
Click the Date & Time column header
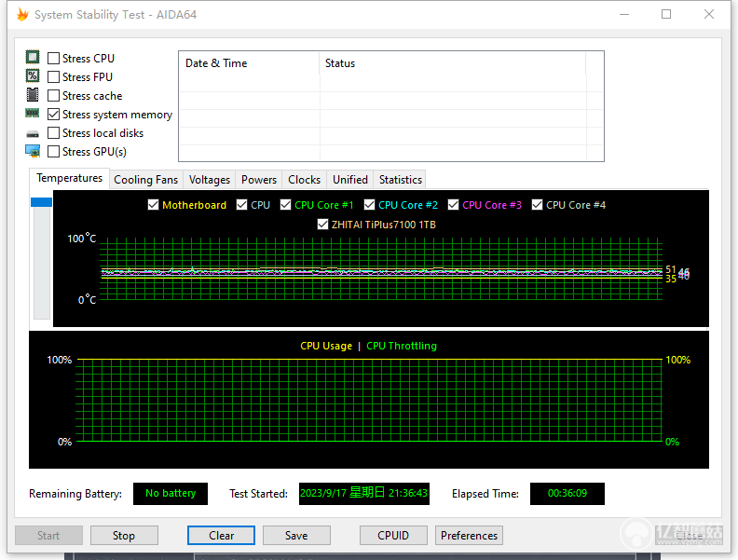249,63
